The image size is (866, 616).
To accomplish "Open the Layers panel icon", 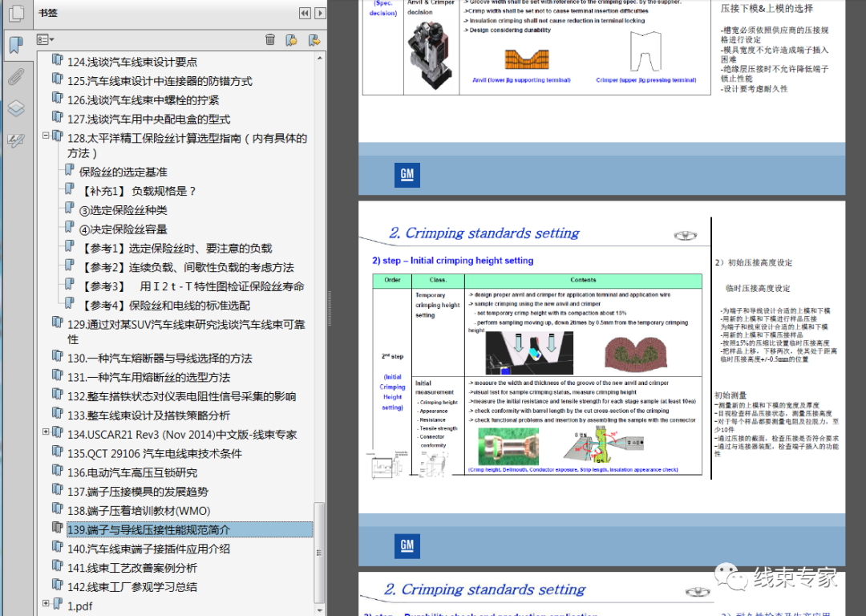I will coord(16,108).
